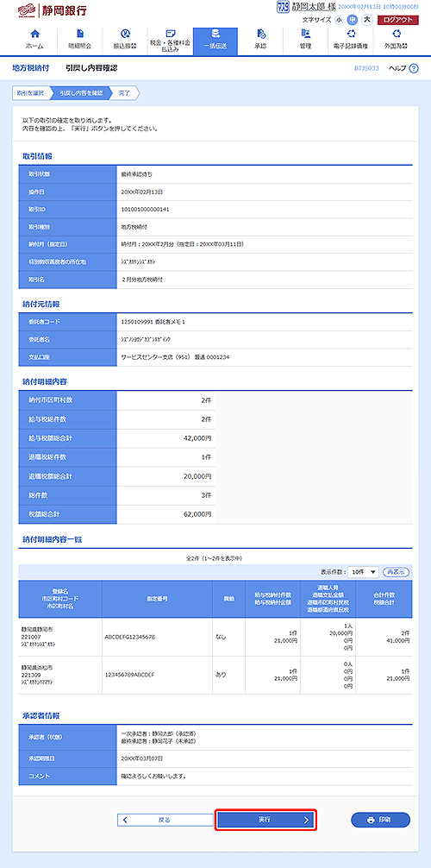Click the 戻る back button

pos(165,820)
